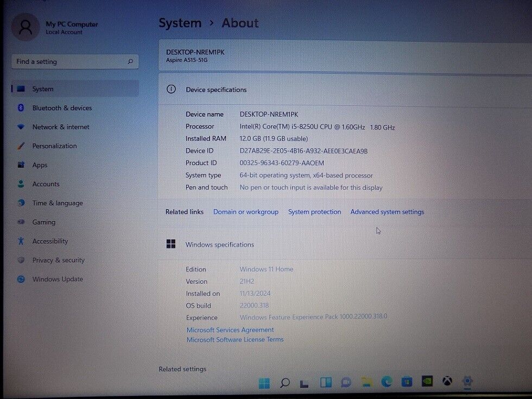Collapse the Windows specifications section header

(x=345, y=244)
